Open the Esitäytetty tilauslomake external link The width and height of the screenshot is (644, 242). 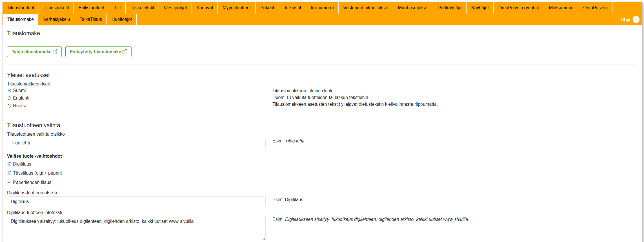98,52
